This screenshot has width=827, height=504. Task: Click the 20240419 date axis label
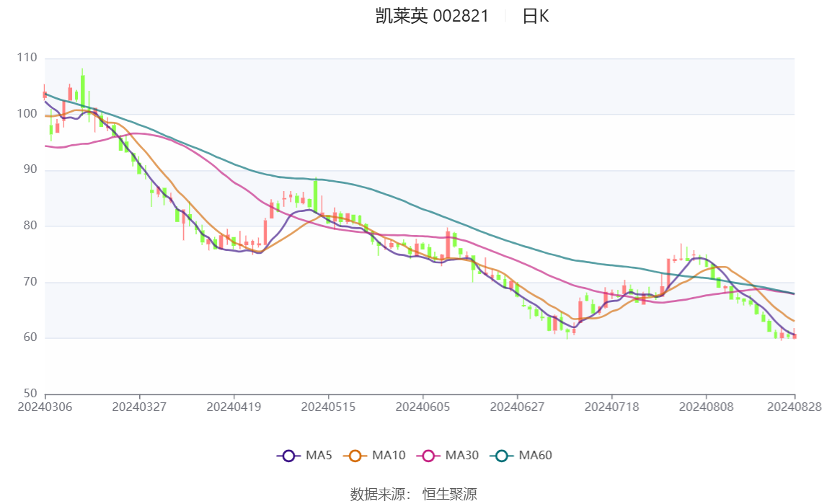coord(234,407)
